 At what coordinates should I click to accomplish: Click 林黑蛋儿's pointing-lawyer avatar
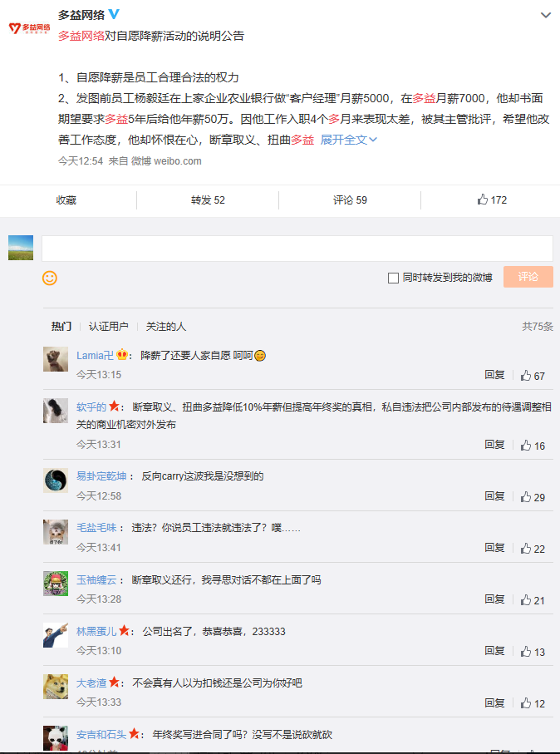tap(56, 635)
